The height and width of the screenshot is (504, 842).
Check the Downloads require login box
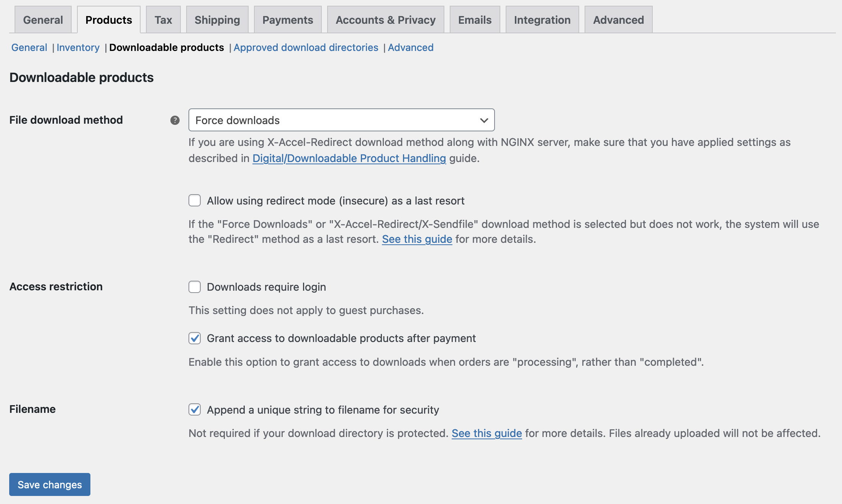pos(195,287)
